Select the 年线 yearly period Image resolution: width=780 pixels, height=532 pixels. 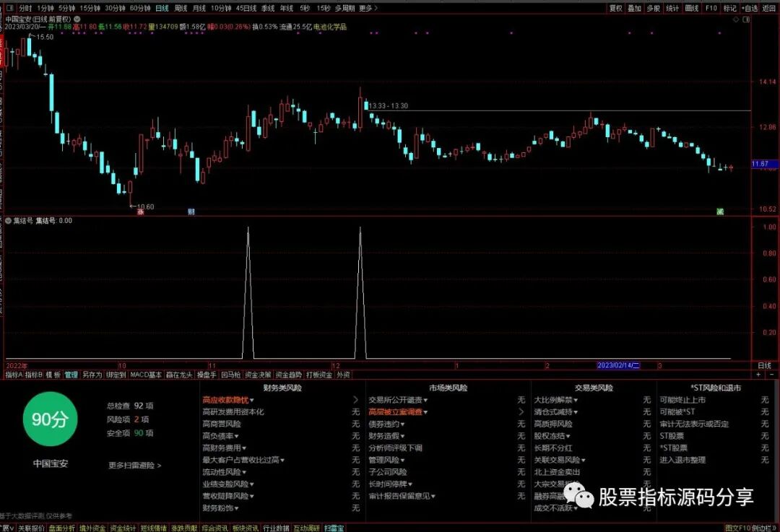point(287,9)
